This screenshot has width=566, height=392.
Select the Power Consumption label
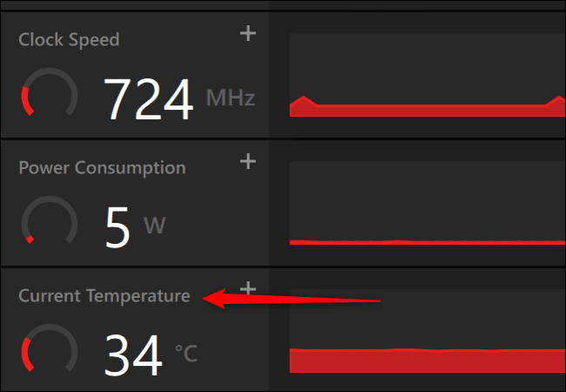[x=102, y=167]
